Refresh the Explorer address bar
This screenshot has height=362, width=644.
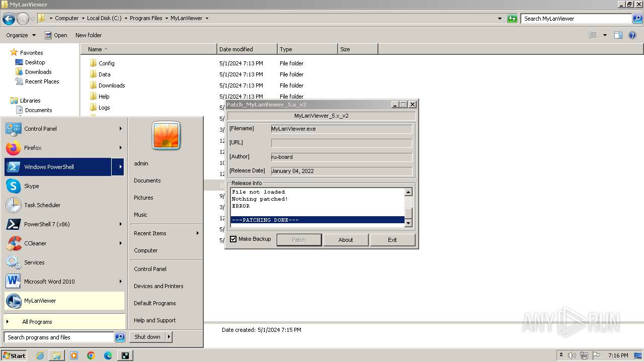512,19
